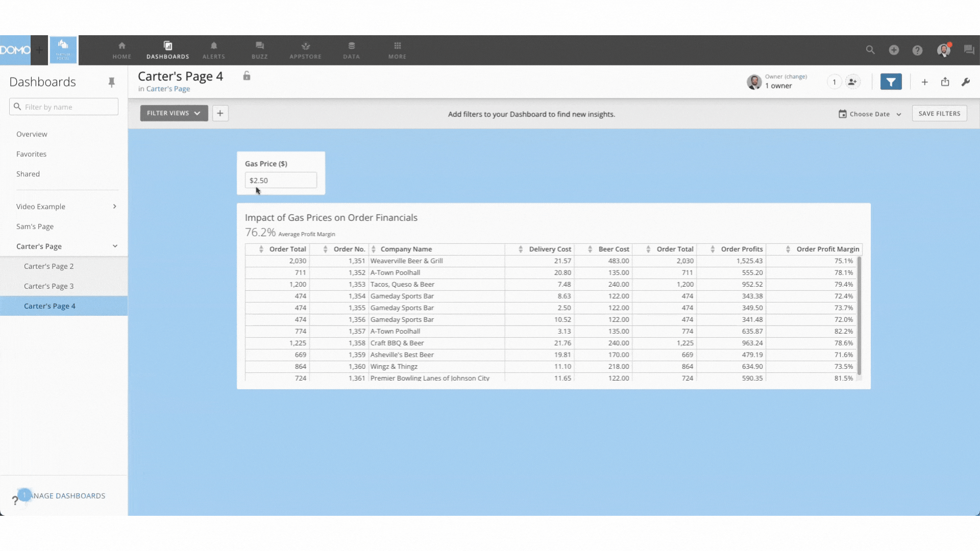The image size is (980, 551).
Task: Open the Dashboards navigation tab
Action: (167, 50)
